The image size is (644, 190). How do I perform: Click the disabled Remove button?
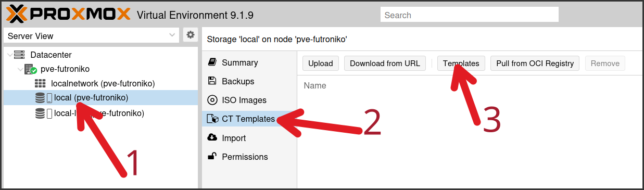(605, 64)
